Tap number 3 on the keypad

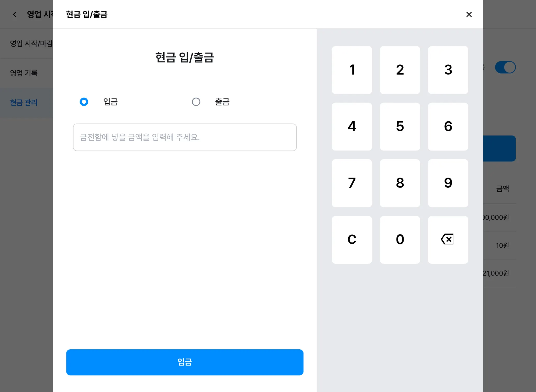coord(448,70)
